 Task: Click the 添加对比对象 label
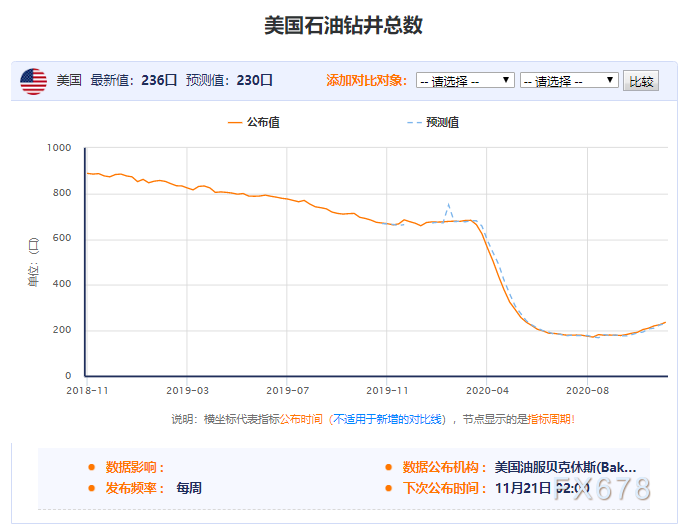point(367,80)
